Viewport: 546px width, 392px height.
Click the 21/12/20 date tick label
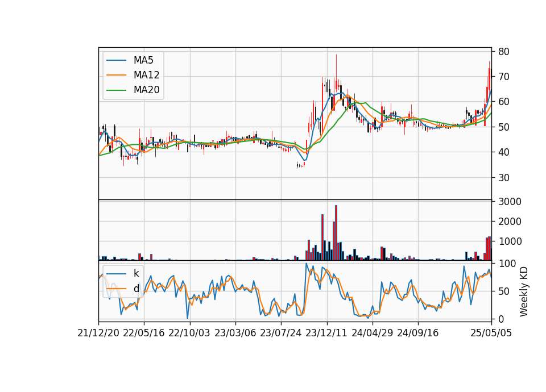[98, 333]
